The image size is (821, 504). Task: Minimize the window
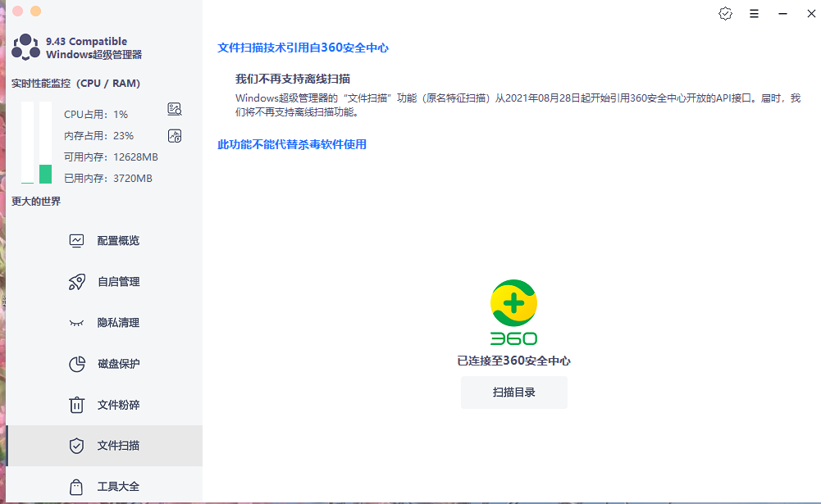pos(782,14)
